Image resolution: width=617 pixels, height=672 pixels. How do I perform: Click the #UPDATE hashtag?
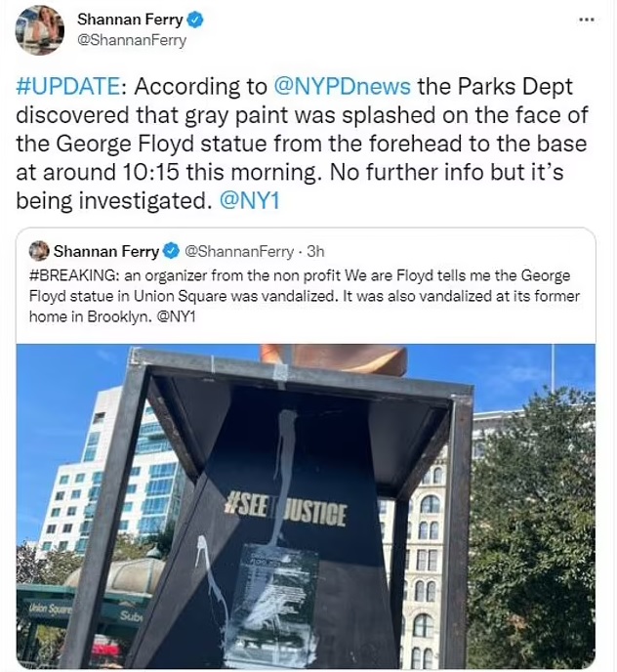click(x=67, y=87)
